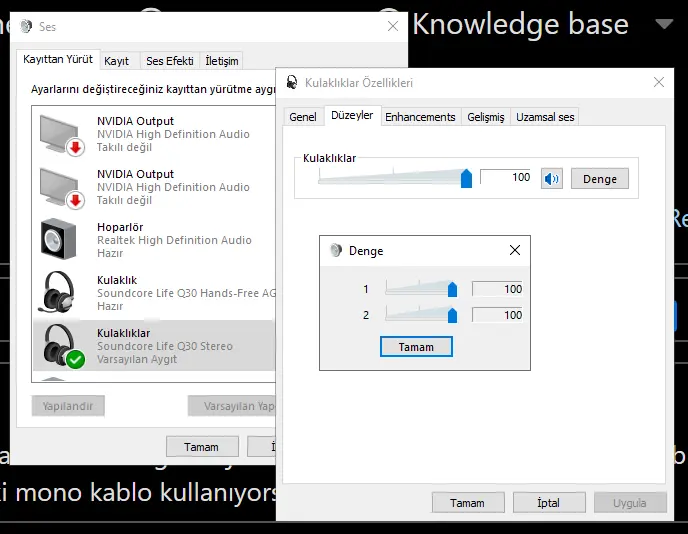Select the second NVIDIA Output monitor icon
The height and width of the screenshot is (534, 688).
[61, 188]
